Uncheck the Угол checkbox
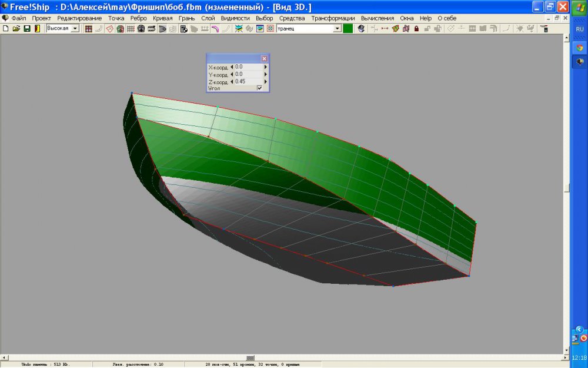 (259, 88)
